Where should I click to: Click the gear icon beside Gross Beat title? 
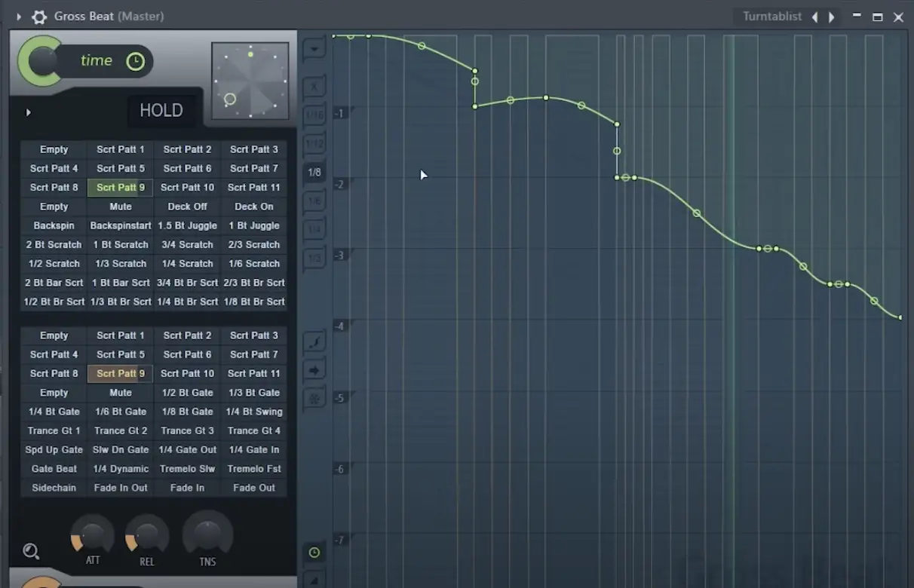click(39, 17)
